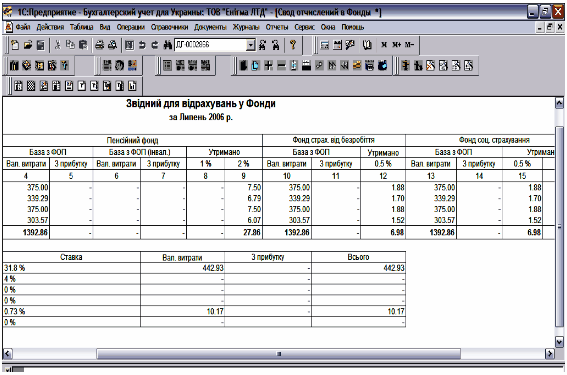Click the M- memory subtract button
567x375 pixels.
[x=409, y=45]
